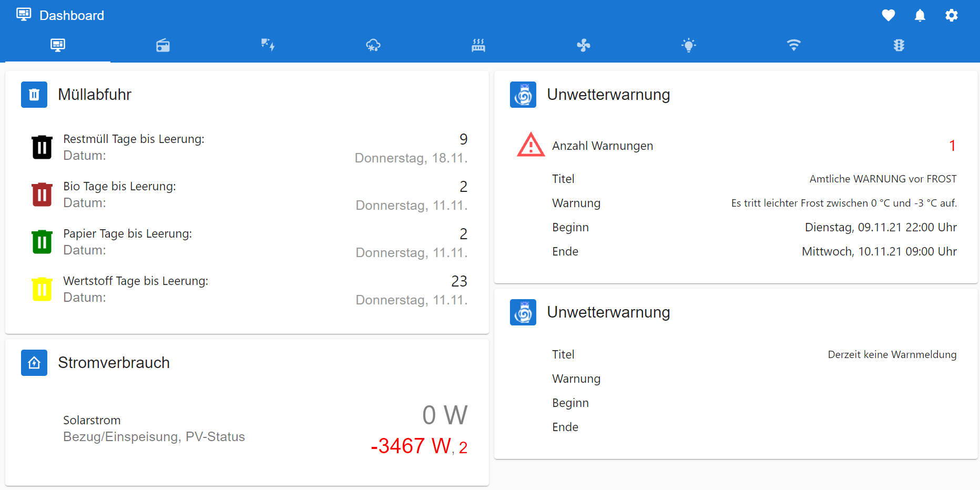Select the dashboard overview tab
The image size is (980, 490).
pos(58,45)
